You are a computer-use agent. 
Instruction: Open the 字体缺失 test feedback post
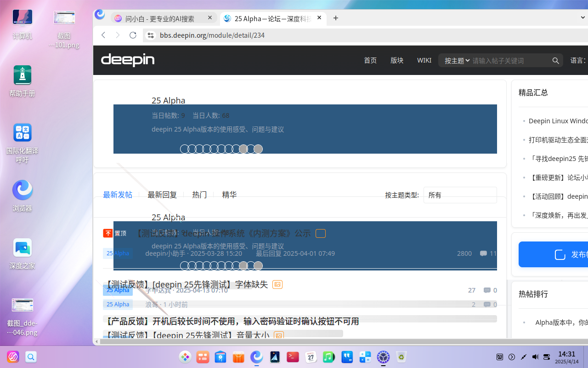click(187, 284)
